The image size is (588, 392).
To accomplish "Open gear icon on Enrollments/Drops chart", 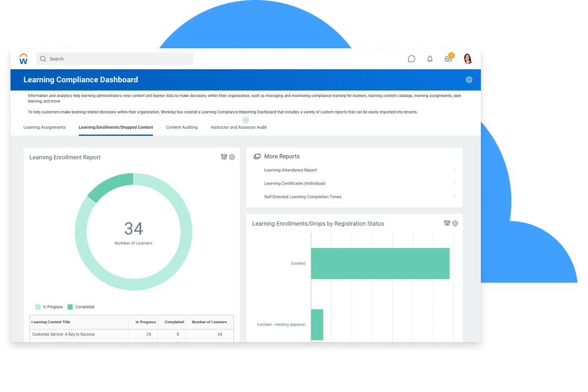I will pos(455,223).
